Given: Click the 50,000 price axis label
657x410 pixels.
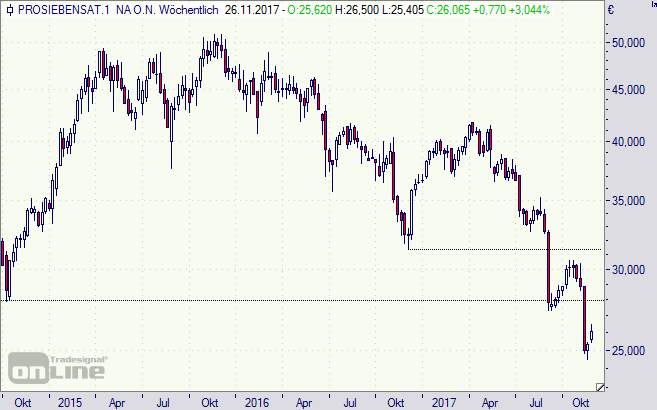Looking at the screenshot, I should tap(628, 43).
